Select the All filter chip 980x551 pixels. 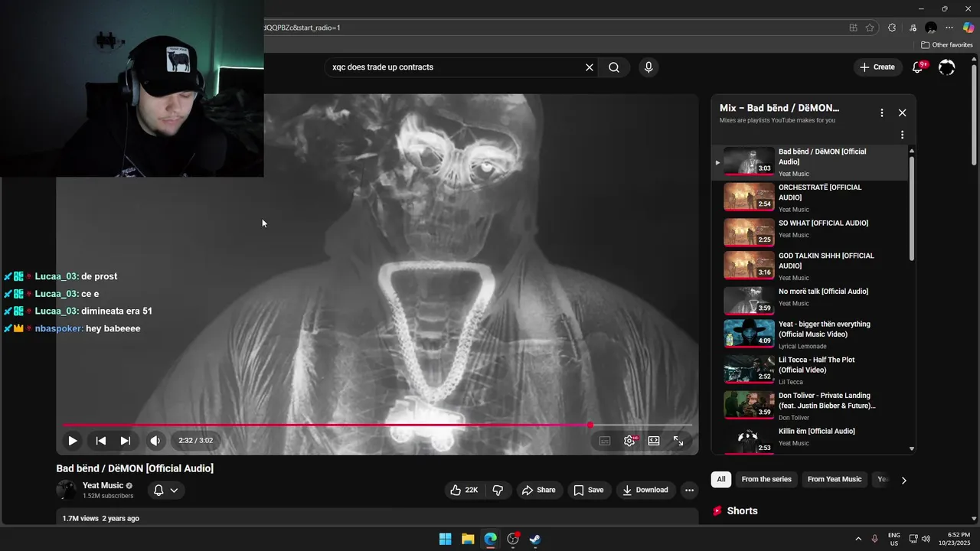tap(721, 480)
